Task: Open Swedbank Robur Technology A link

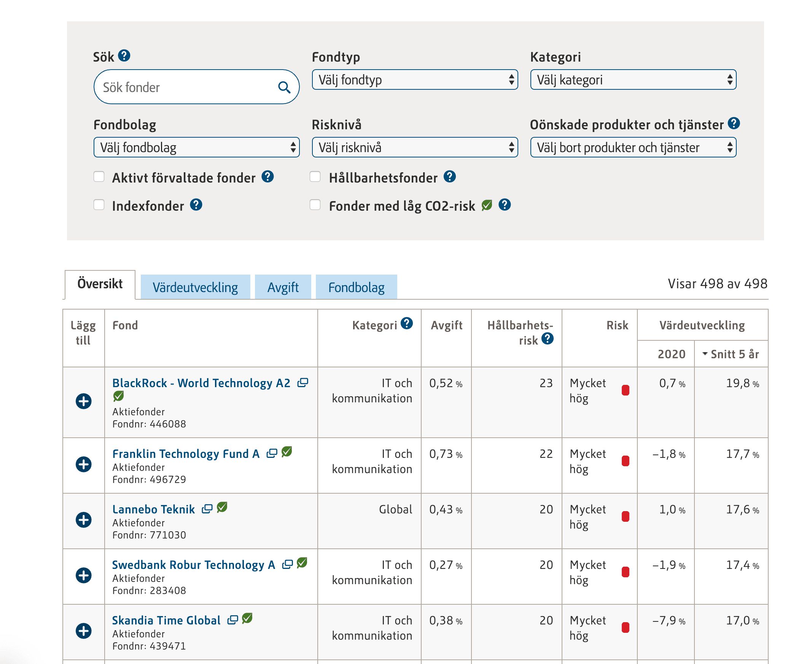Action: click(x=194, y=565)
